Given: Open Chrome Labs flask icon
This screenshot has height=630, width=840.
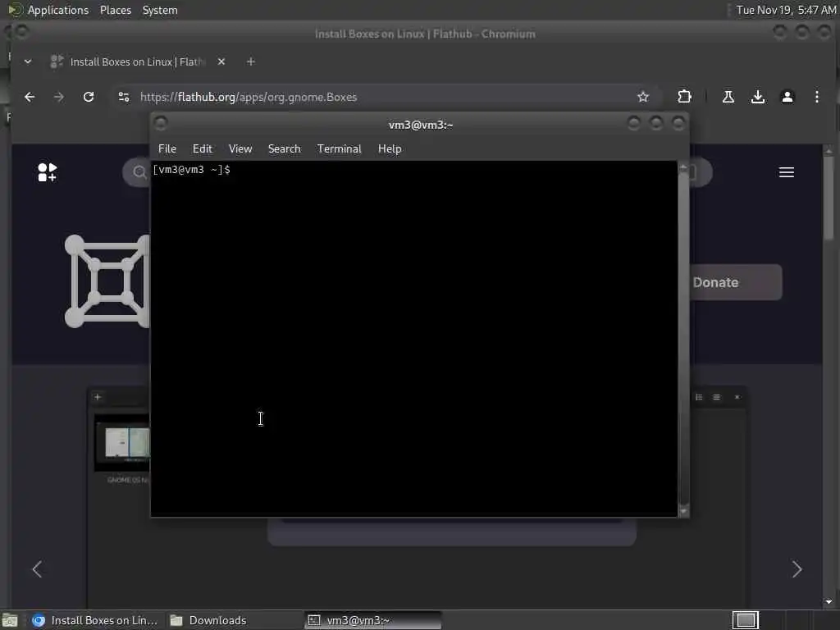Looking at the screenshot, I should coord(728,97).
